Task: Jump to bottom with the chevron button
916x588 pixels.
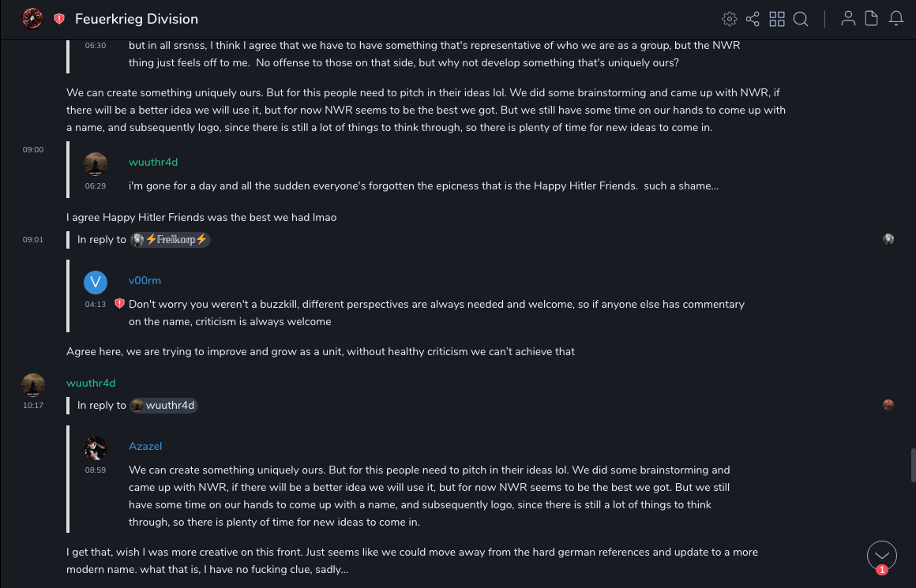Action: tap(882, 556)
